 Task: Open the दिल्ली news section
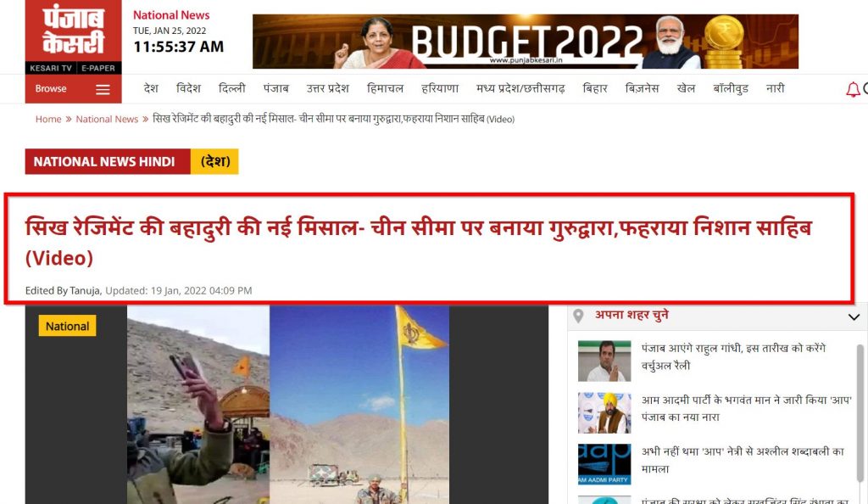click(232, 88)
